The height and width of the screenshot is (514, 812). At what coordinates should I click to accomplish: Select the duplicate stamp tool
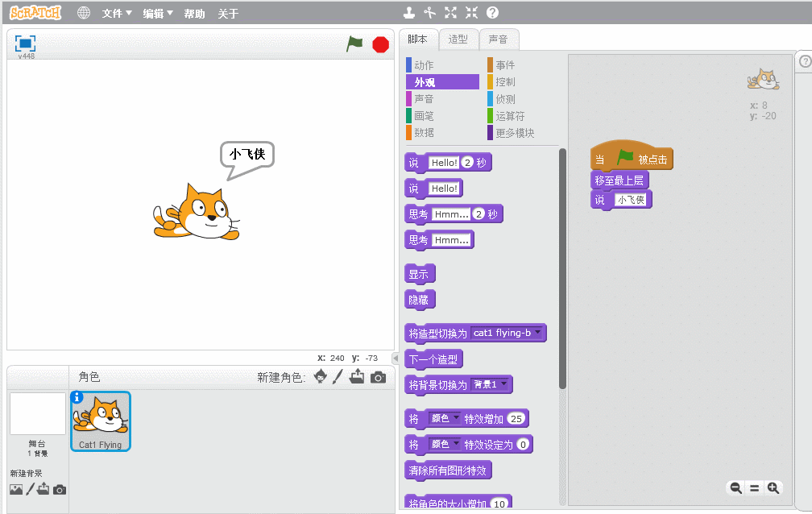(409, 12)
